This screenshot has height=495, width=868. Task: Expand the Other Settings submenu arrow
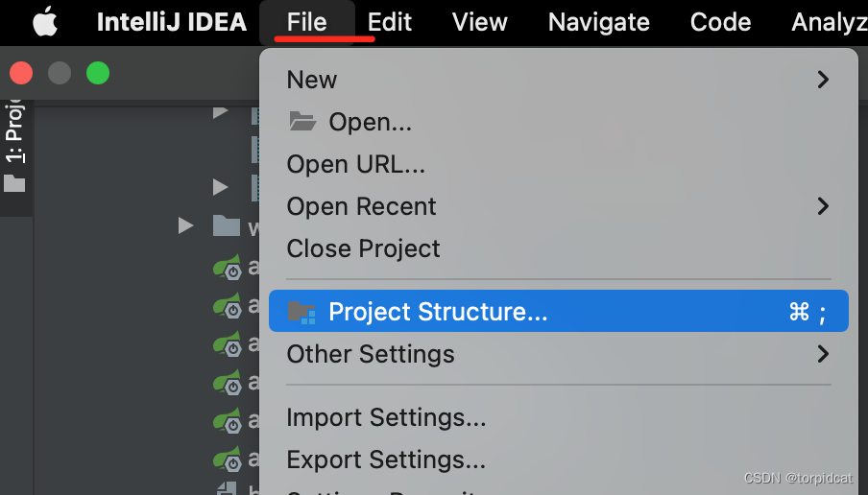coord(822,354)
